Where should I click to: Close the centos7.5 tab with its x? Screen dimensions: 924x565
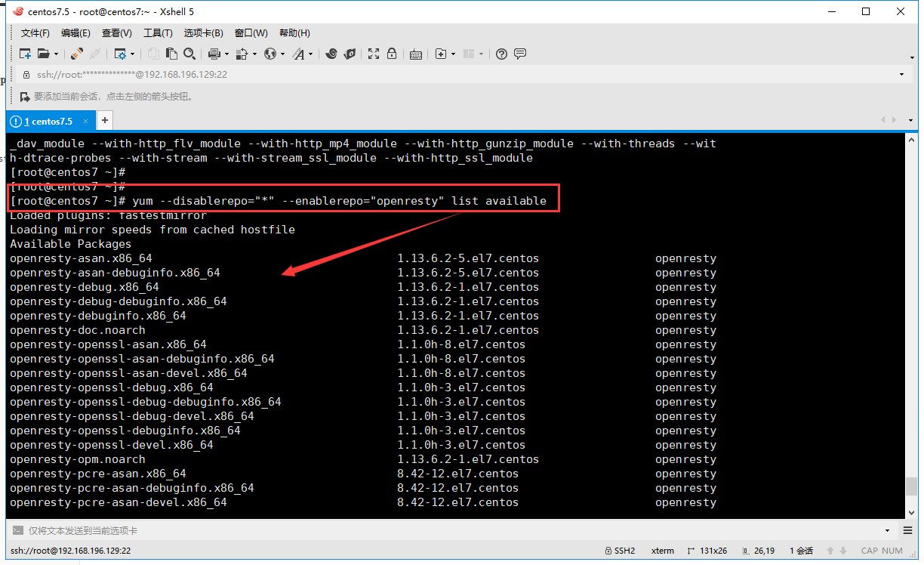tap(86, 121)
